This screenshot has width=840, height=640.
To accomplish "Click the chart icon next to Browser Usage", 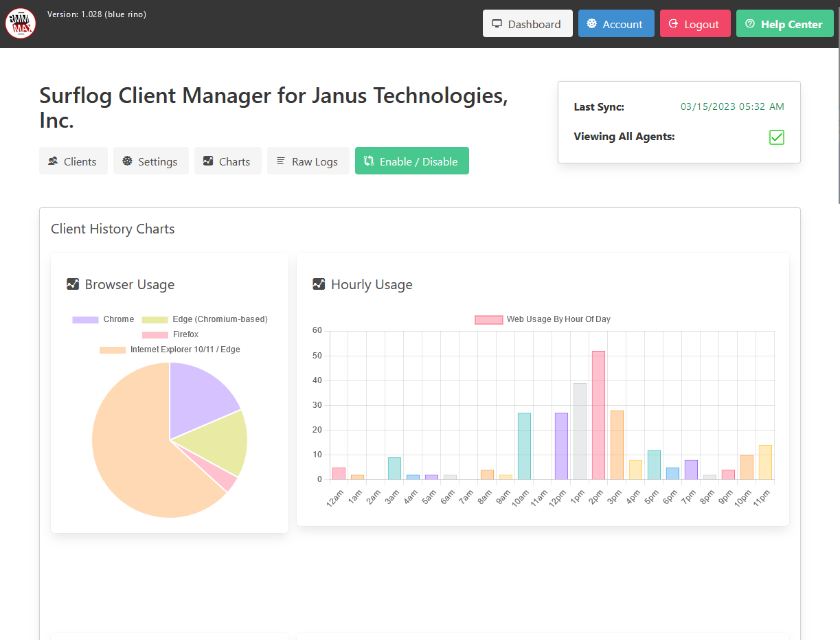I will click(73, 284).
